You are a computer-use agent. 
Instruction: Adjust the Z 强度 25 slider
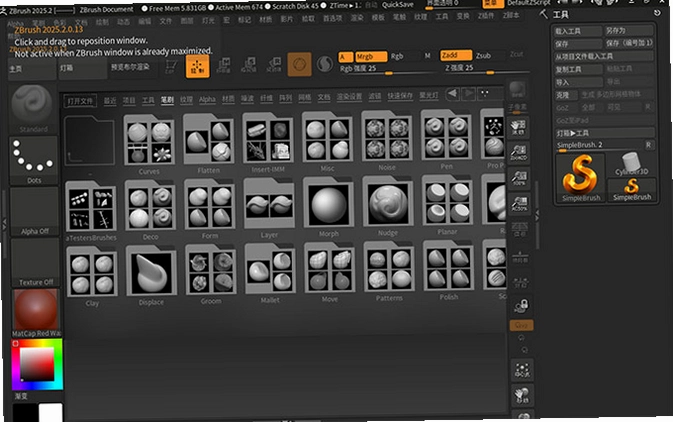tap(486, 69)
